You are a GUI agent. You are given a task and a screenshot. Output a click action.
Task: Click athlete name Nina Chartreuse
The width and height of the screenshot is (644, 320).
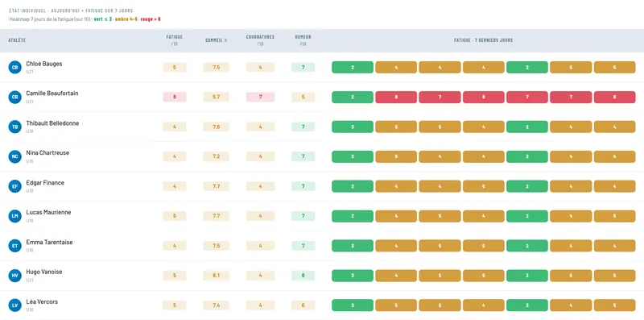click(x=47, y=152)
